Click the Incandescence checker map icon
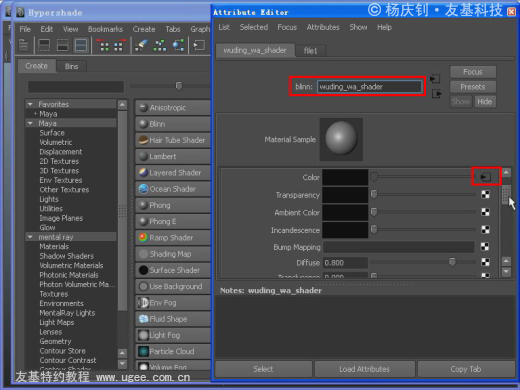This screenshot has width=520, height=390. [485, 230]
